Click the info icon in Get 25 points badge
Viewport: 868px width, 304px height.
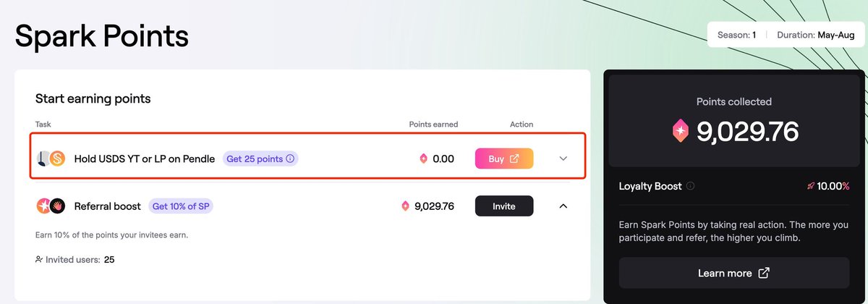[290, 159]
